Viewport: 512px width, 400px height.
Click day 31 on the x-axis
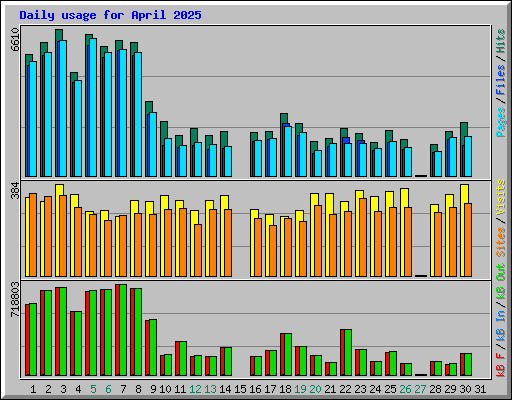coord(480,389)
